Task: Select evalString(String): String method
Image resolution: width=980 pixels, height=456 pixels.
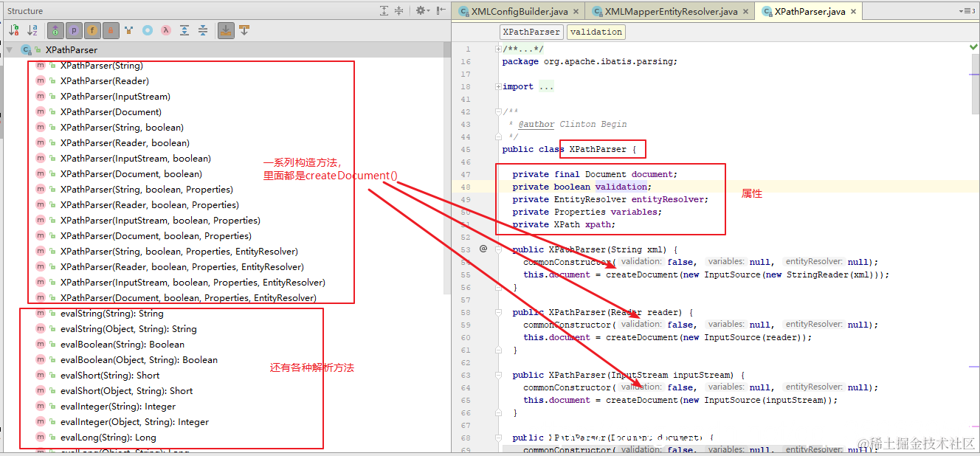Action: click(111, 314)
